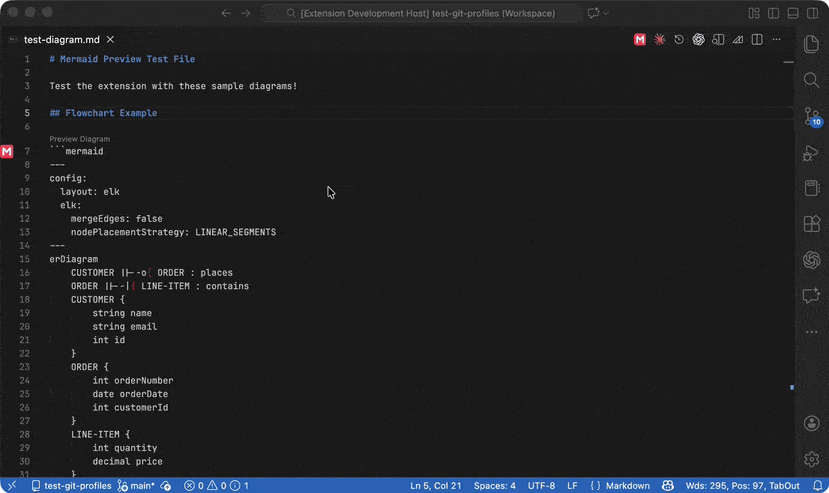The width and height of the screenshot is (829, 493).
Task: Toggle primary side bar visibility
Action: (773, 13)
